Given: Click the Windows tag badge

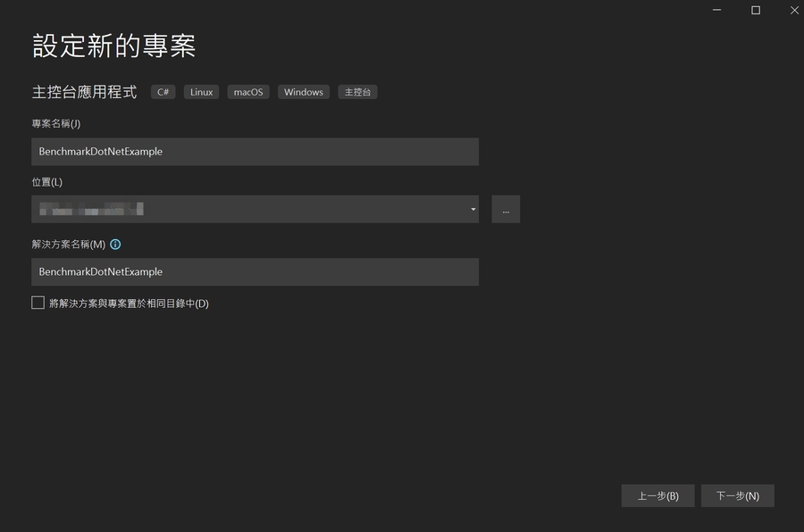Looking at the screenshot, I should point(304,92).
